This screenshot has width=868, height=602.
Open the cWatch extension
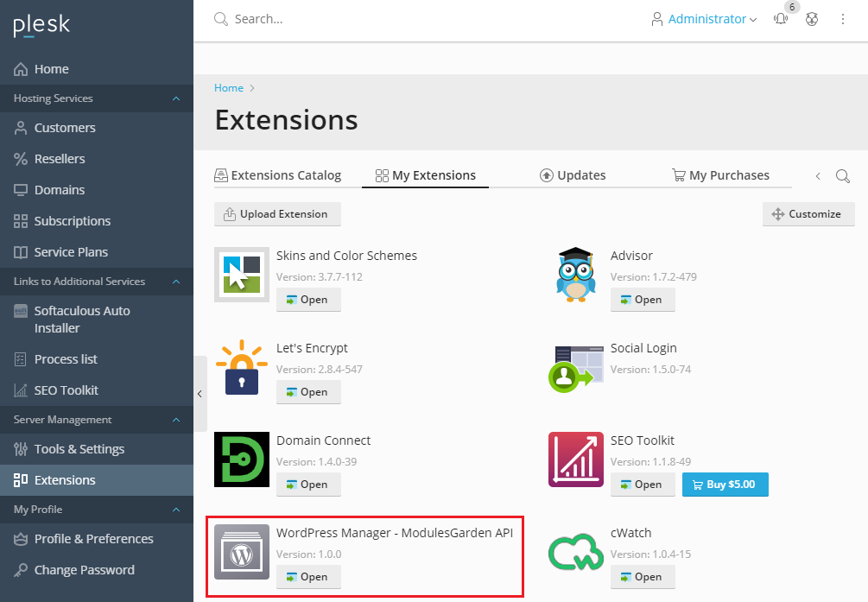643,577
